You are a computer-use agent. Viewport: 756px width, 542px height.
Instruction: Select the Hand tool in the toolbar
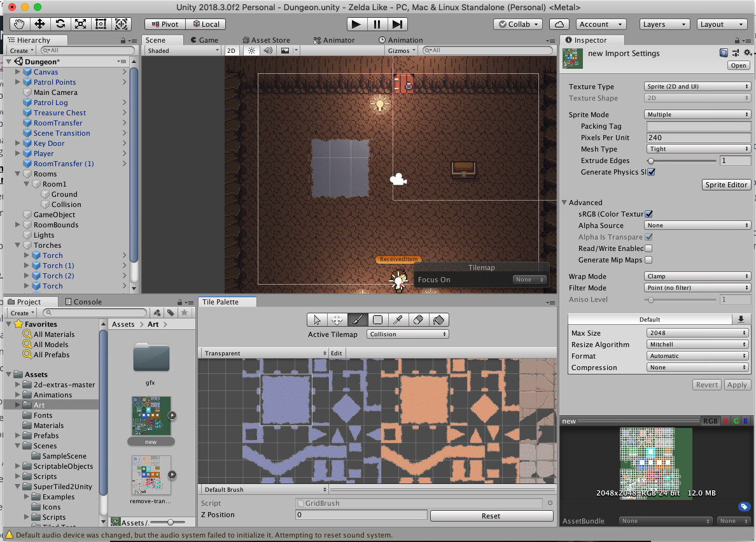19,24
